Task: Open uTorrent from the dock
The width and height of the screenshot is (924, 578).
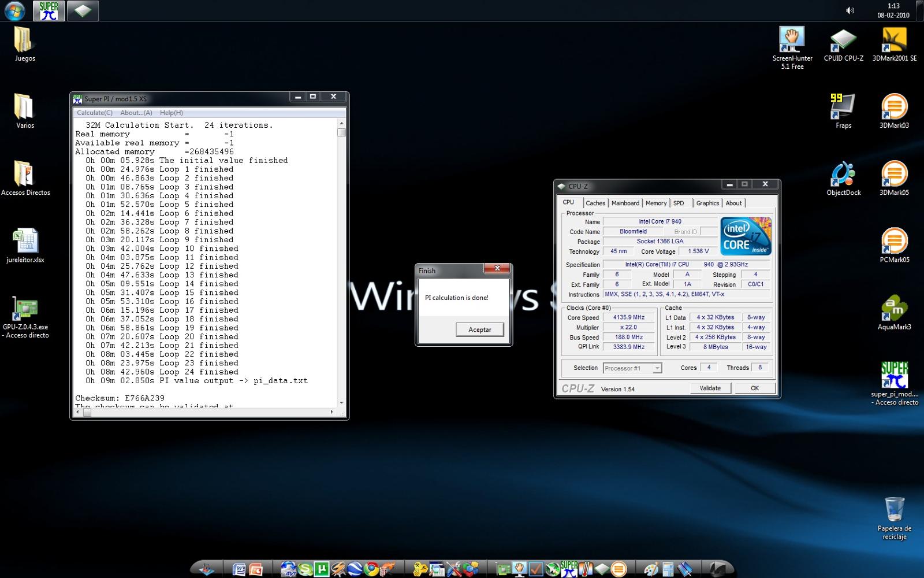Action: [322, 569]
